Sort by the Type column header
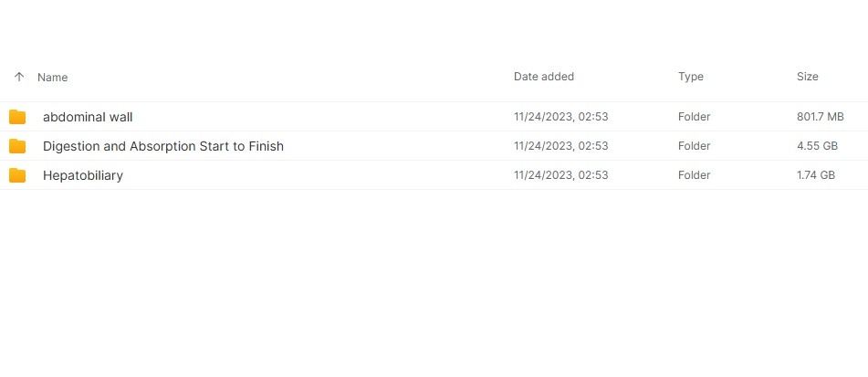Image resolution: width=868 pixels, height=377 pixels. (x=691, y=77)
